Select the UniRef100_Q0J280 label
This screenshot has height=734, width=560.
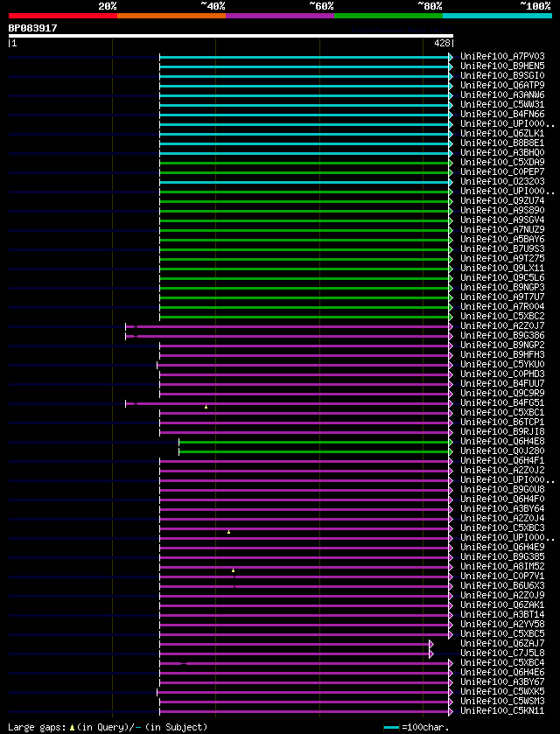pyautogui.click(x=502, y=451)
